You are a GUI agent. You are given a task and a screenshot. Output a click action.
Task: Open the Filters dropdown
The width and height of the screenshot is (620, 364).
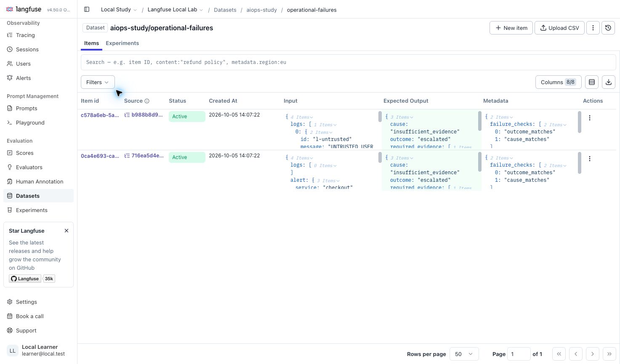(x=98, y=82)
